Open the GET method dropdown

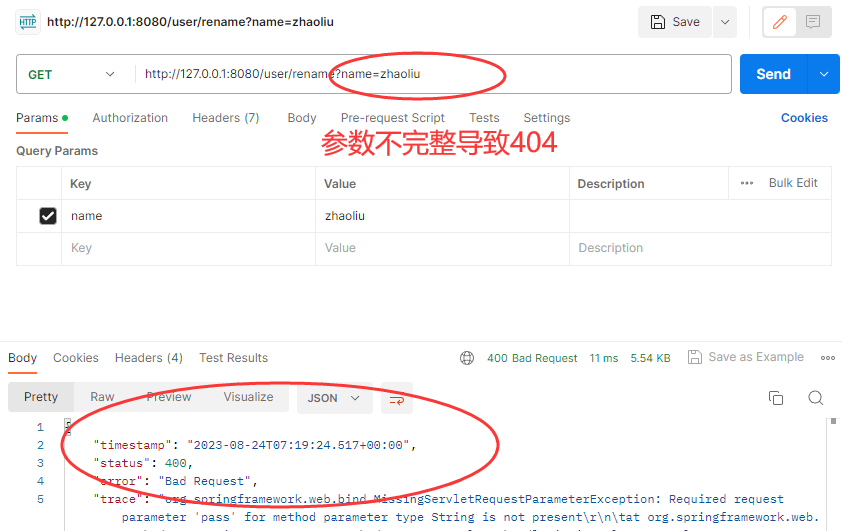coord(71,74)
